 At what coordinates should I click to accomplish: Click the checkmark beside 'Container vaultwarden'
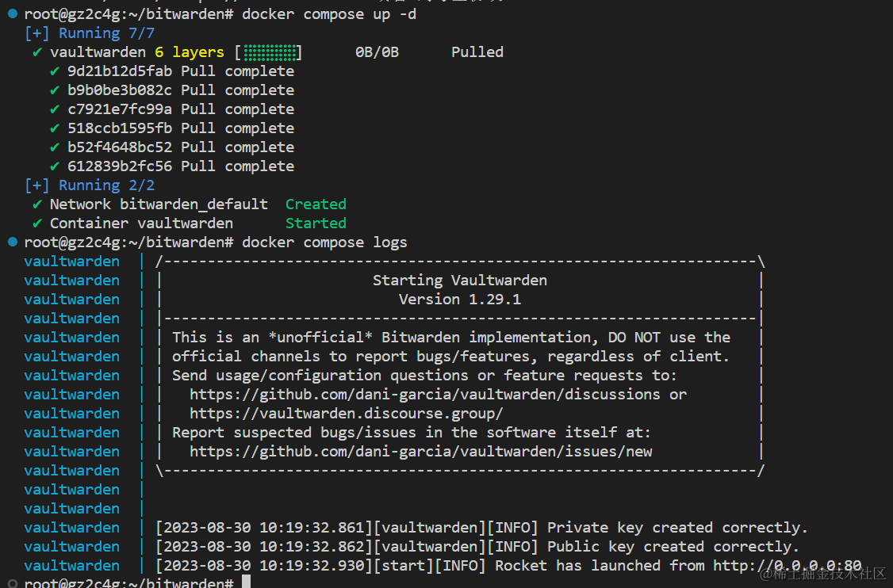37,223
